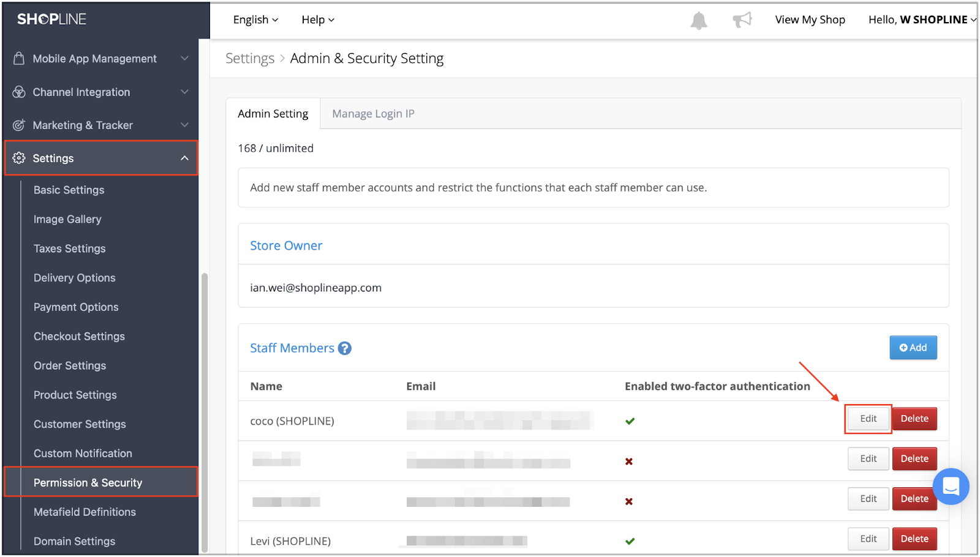Open the Hello, W SHOPLINE account dropdown
This screenshot has width=980, height=557.
click(922, 20)
